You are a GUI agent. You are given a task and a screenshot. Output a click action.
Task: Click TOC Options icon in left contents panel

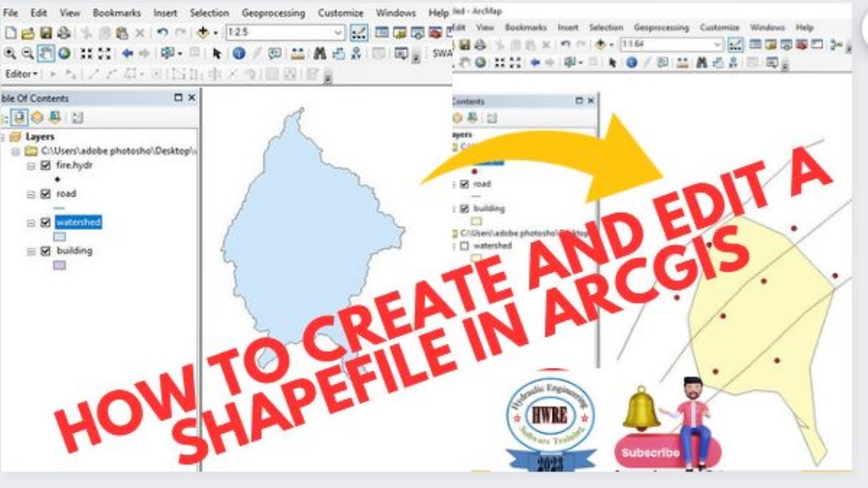tap(77, 117)
